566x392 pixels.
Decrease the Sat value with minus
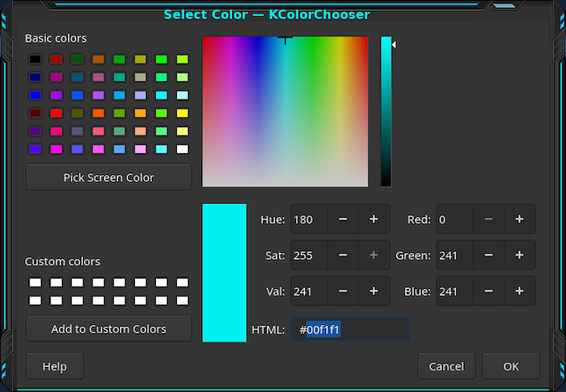[x=343, y=255]
